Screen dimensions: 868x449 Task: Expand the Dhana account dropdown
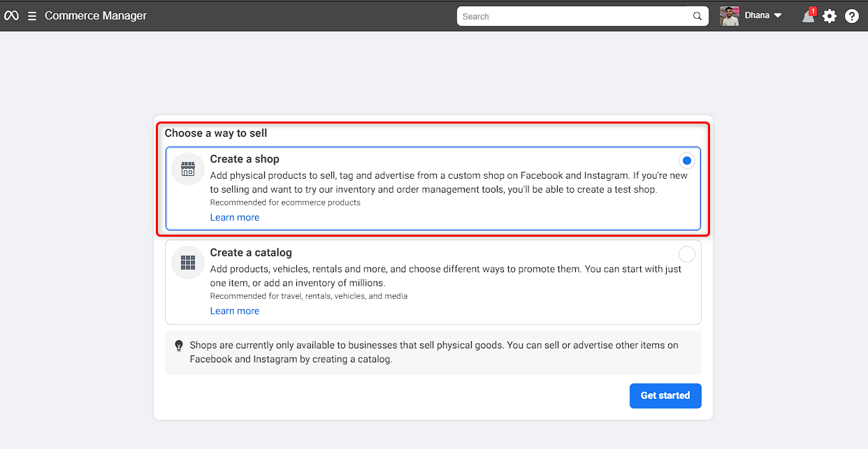pyautogui.click(x=778, y=16)
